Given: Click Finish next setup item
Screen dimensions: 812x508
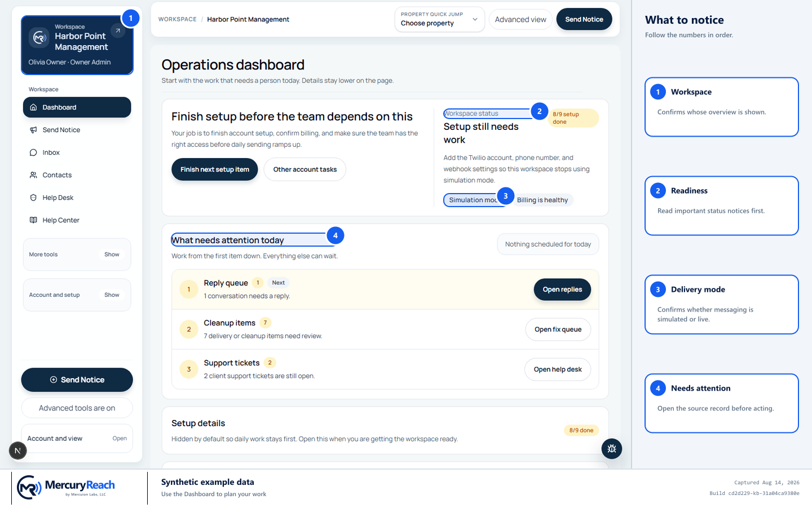Looking at the screenshot, I should click(215, 169).
